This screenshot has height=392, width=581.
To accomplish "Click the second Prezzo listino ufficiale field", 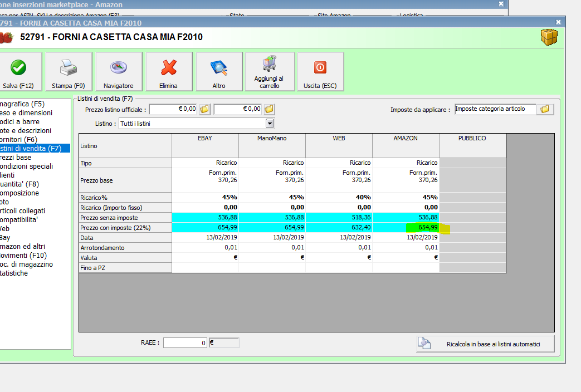I will pyautogui.click(x=237, y=109).
